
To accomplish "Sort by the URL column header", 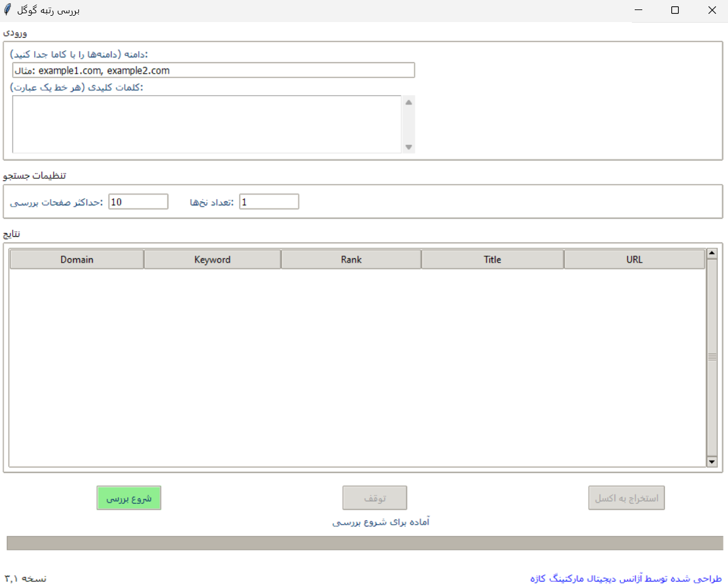I will pyautogui.click(x=634, y=259).
